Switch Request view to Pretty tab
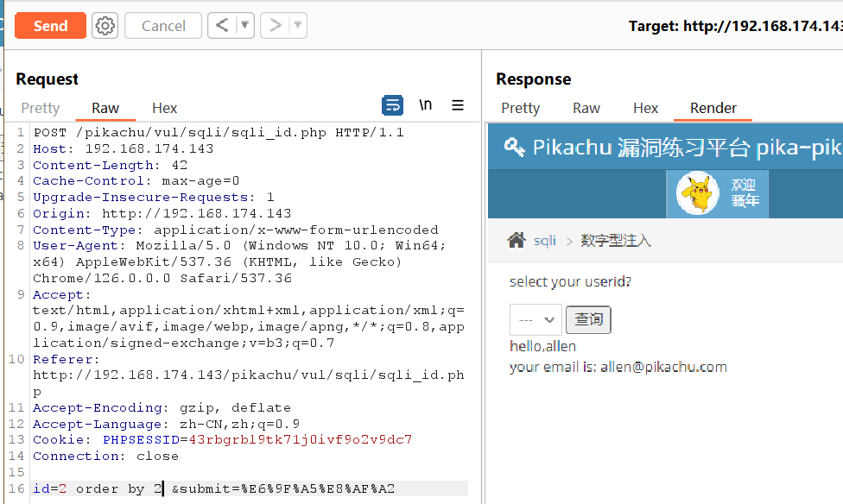Screen dimensions: 843x504 (41, 108)
